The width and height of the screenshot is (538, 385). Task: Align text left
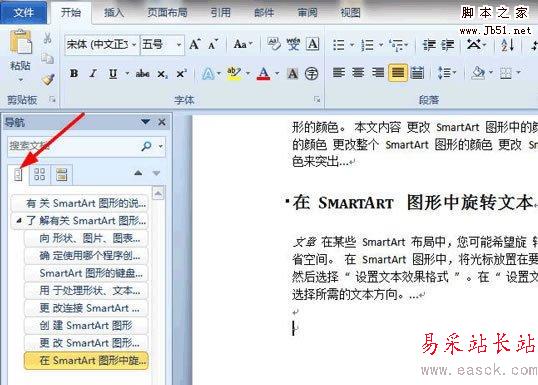(x=339, y=73)
